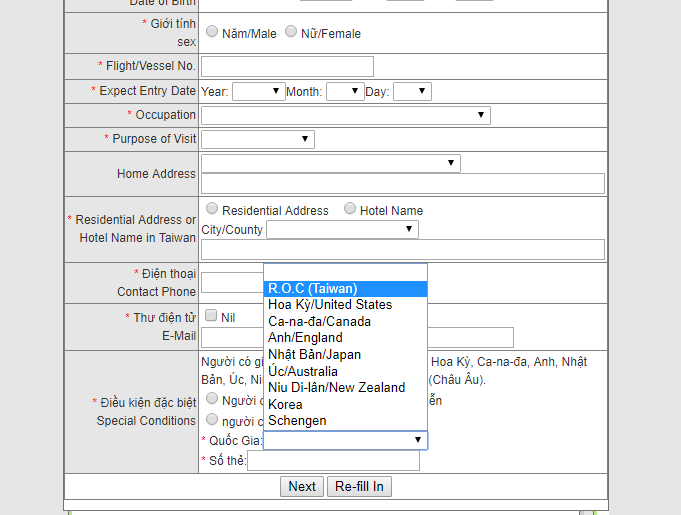Viewport: 681px width, 515px height.
Task: Click the Số thẻ input field
Action: tap(333, 461)
